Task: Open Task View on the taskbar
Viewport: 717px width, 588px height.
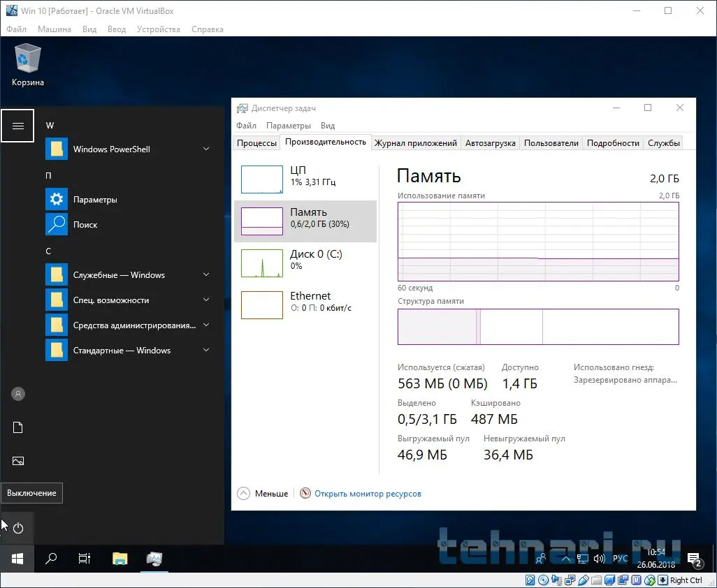Action: pos(85,558)
